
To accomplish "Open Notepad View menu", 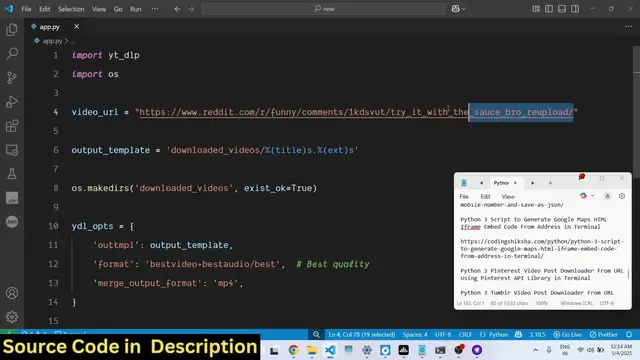I will pos(508,196).
